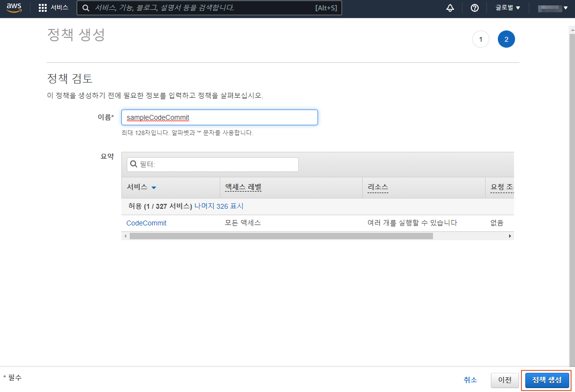Viewport: 575px width, 392px height.
Task: Open the services grid menu
Action: [43, 8]
